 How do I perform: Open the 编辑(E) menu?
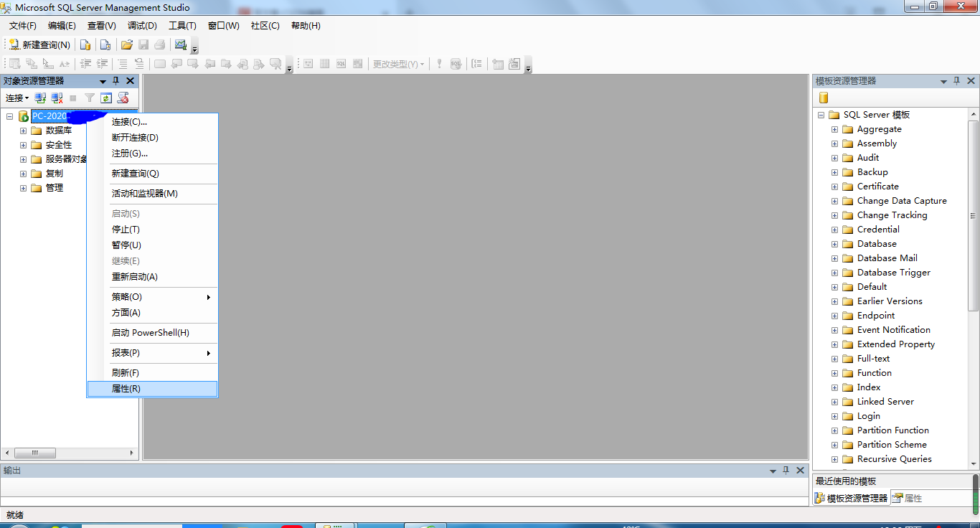coord(62,26)
